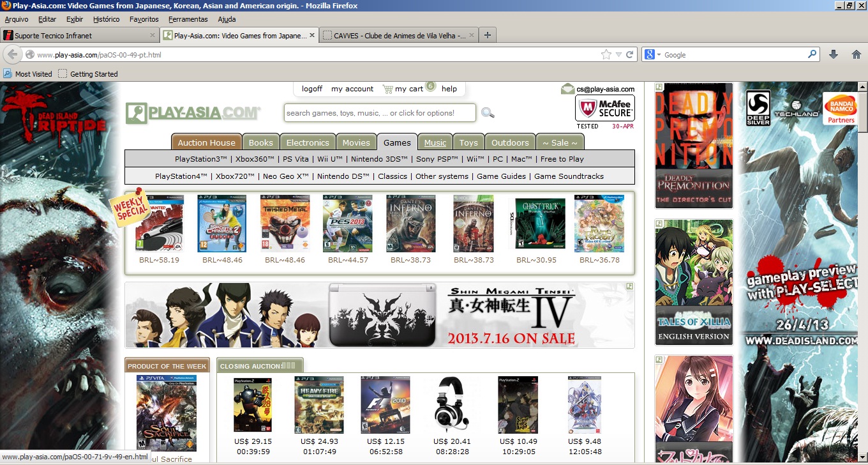Click the Twisted Metal game cover thumbnail
868x465 pixels.
[285, 224]
